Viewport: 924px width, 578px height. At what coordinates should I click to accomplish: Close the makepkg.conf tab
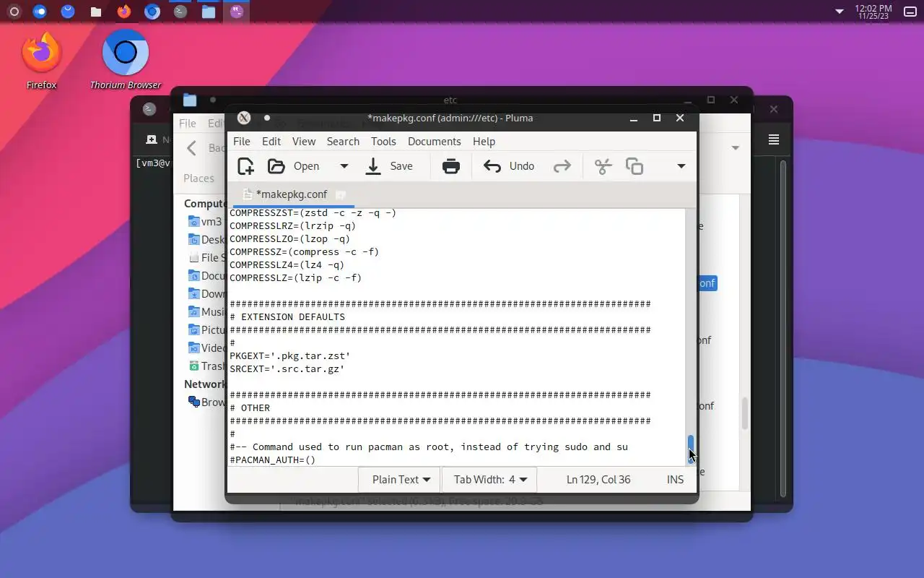tap(341, 194)
